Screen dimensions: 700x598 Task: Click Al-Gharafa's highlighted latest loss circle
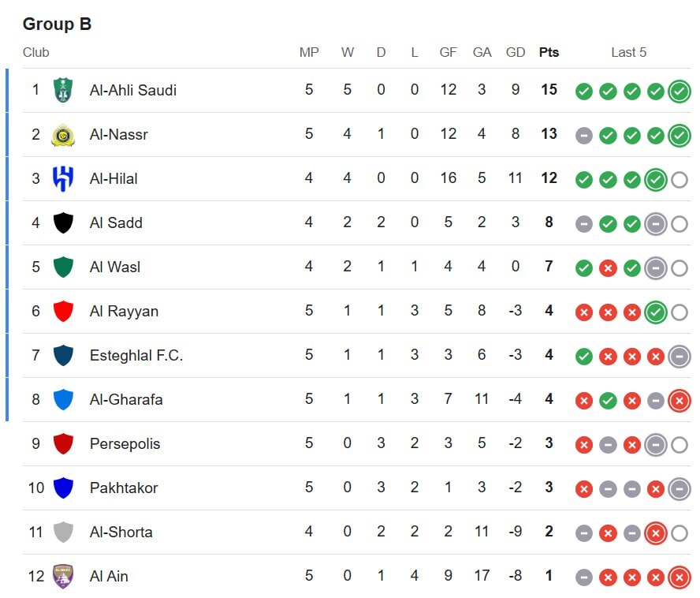680,401
